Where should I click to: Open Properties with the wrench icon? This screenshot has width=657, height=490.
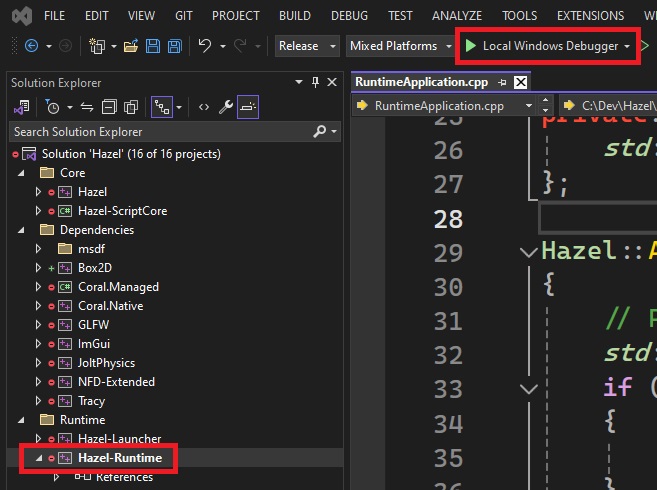click(226, 107)
